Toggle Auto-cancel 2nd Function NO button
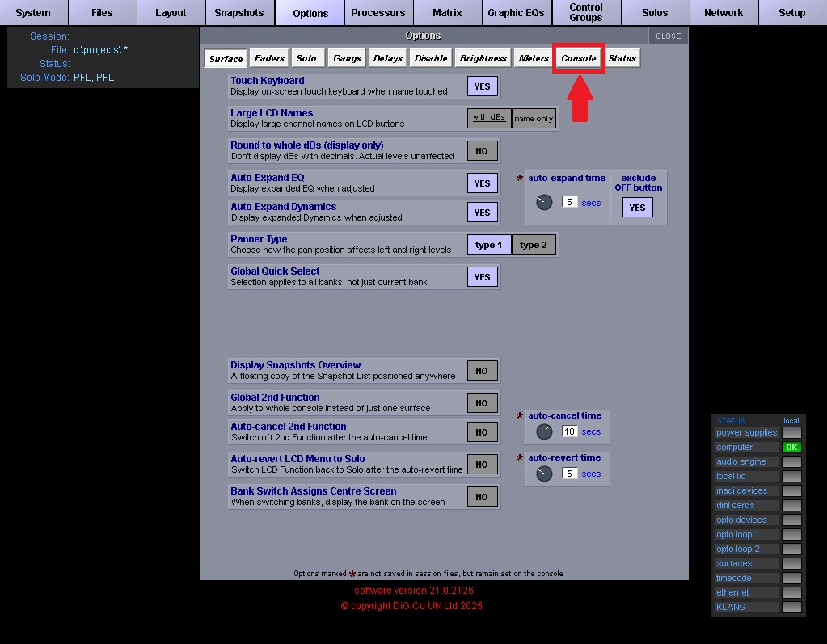The height and width of the screenshot is (644, 827). coord(482,432)
